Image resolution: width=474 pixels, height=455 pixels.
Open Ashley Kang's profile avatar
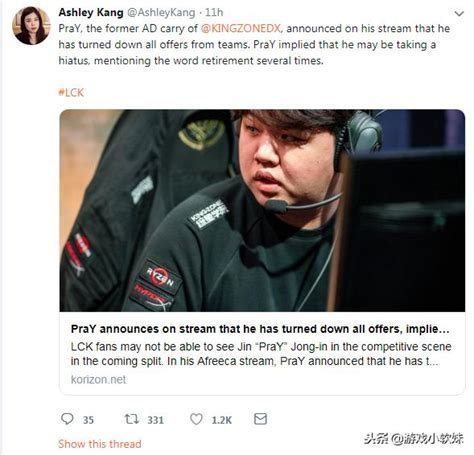(x=31, y=26)
